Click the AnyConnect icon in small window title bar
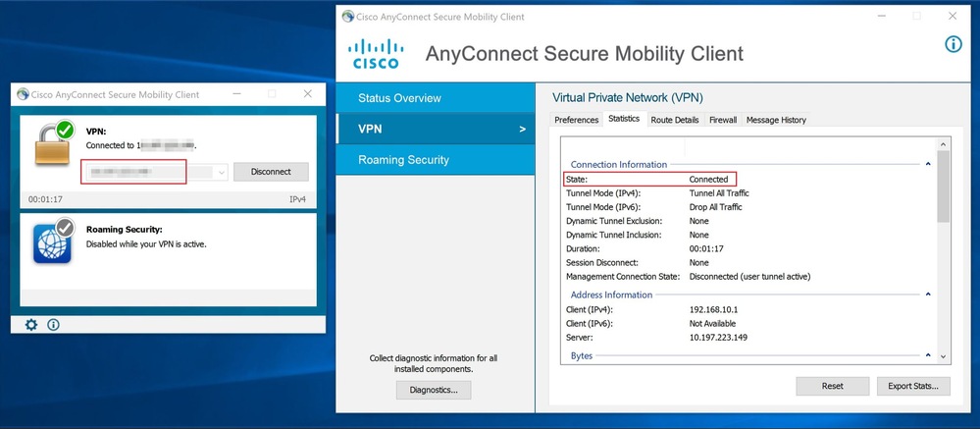This screenshot has width=980, height=429. tap(21, 94)
